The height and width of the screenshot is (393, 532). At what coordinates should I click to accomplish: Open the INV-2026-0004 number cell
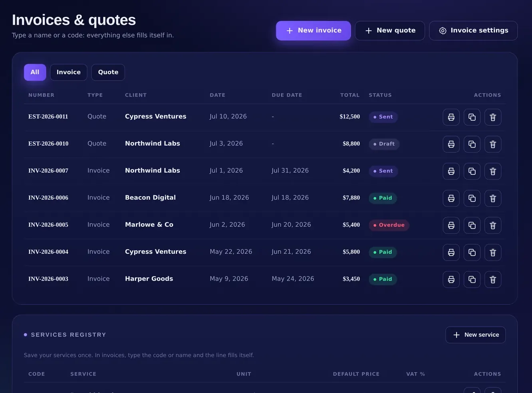click(48, 252)
